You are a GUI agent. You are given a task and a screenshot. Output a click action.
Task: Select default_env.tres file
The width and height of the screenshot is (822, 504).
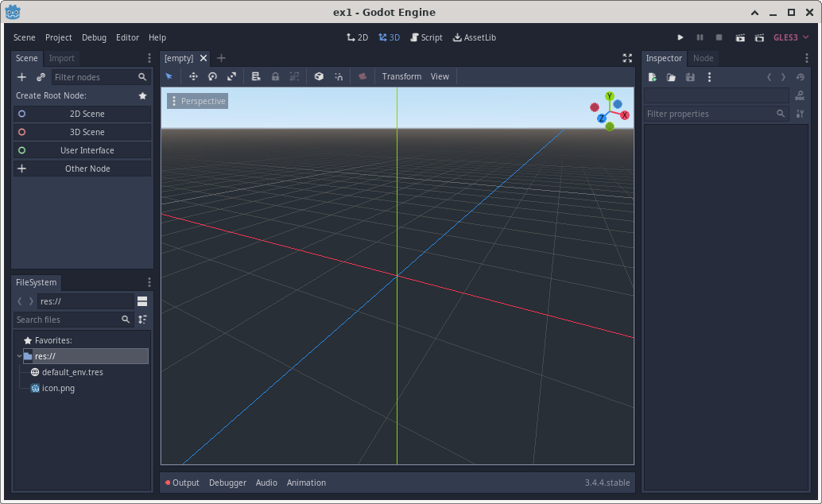point(72,372)
